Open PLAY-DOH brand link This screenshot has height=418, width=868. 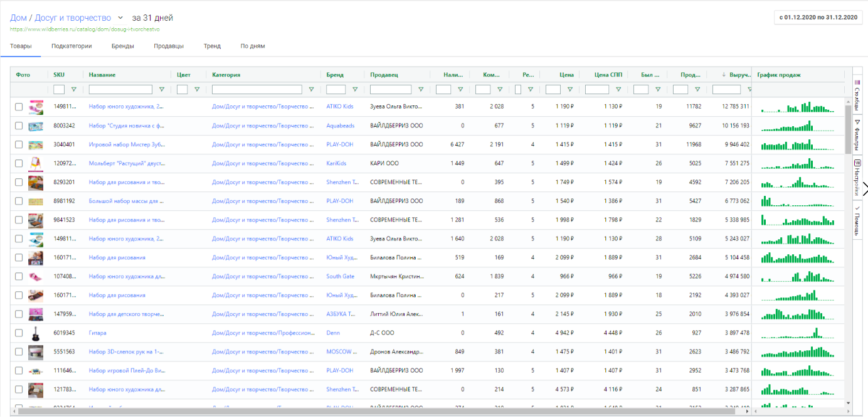[x=339, y=144]
